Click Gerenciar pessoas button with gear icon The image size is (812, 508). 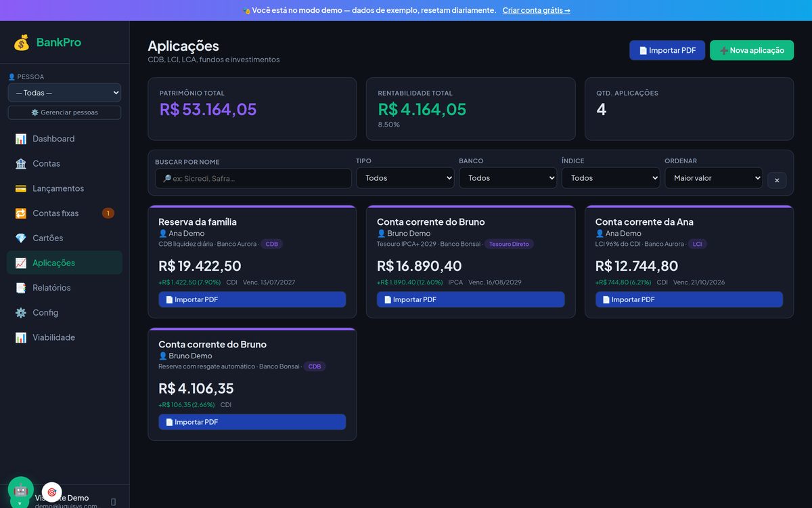64,112
